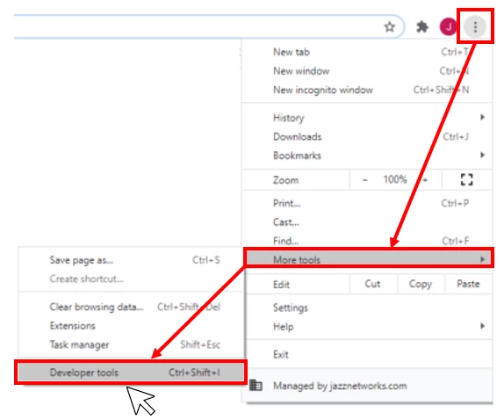Choose Find... from the menu
The image size is (504, 420).
coord(367,240)
